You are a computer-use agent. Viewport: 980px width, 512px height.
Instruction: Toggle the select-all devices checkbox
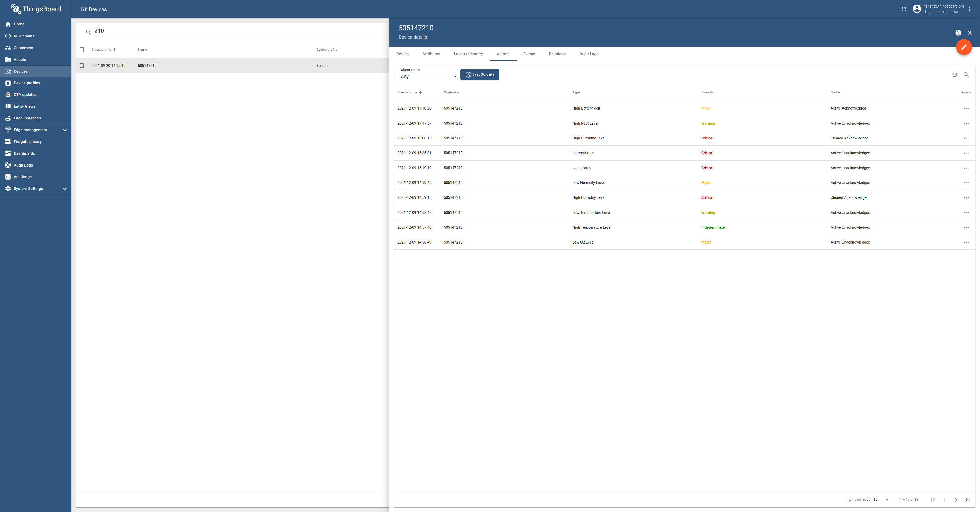[x=82, y=49]
